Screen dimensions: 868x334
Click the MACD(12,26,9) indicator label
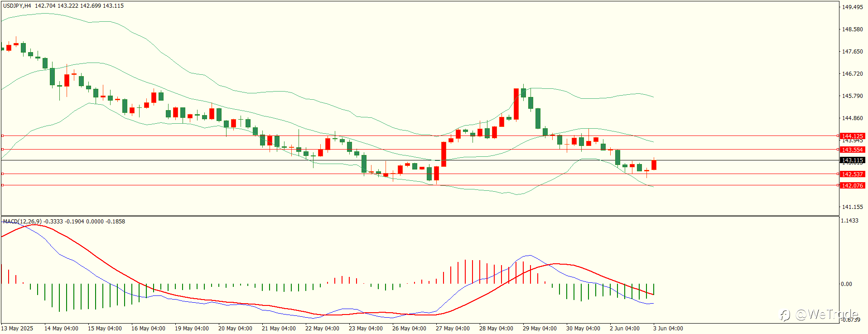click(x=22, y=222)
